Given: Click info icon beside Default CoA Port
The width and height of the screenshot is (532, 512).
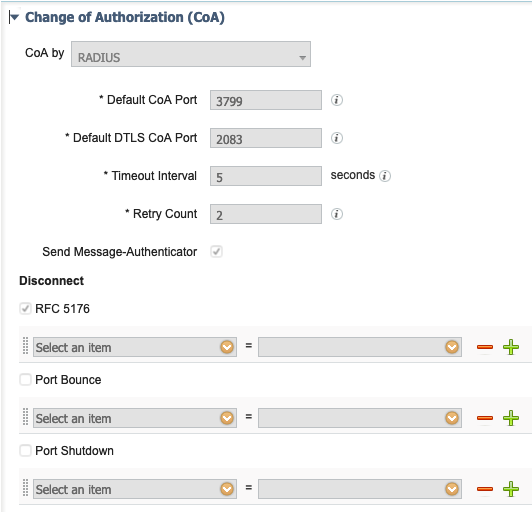Looking at the screenshot, I should click(337, 100).
